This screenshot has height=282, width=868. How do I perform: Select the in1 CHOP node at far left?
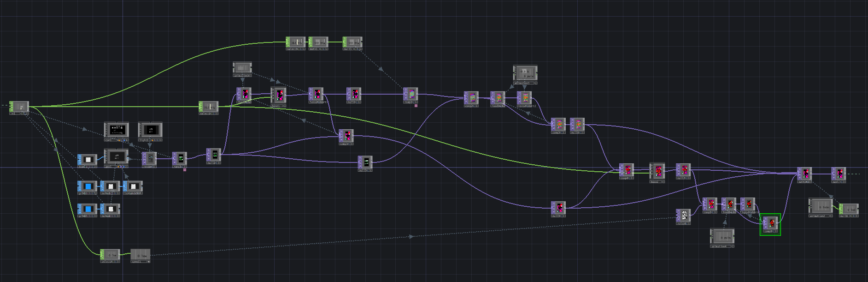tap(19, 107)
